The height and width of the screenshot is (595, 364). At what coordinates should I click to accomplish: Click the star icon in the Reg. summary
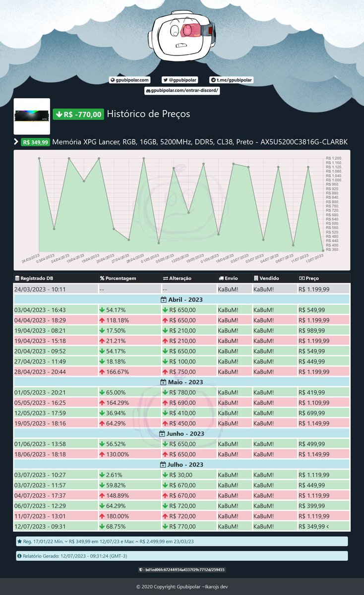coord(19,541)
